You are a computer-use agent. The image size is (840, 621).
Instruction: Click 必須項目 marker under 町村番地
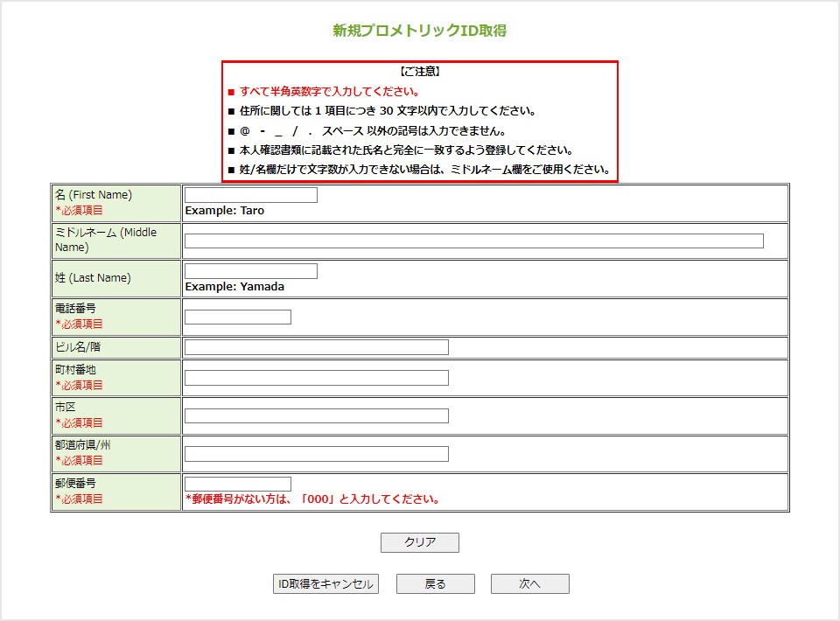pyautogui.click(x=79, y=385)
